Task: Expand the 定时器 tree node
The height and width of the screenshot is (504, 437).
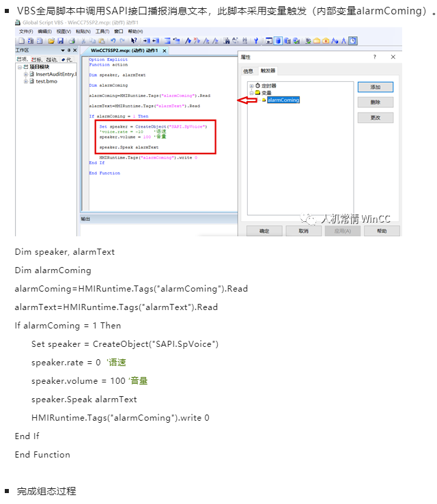Action: coord(251,85)
